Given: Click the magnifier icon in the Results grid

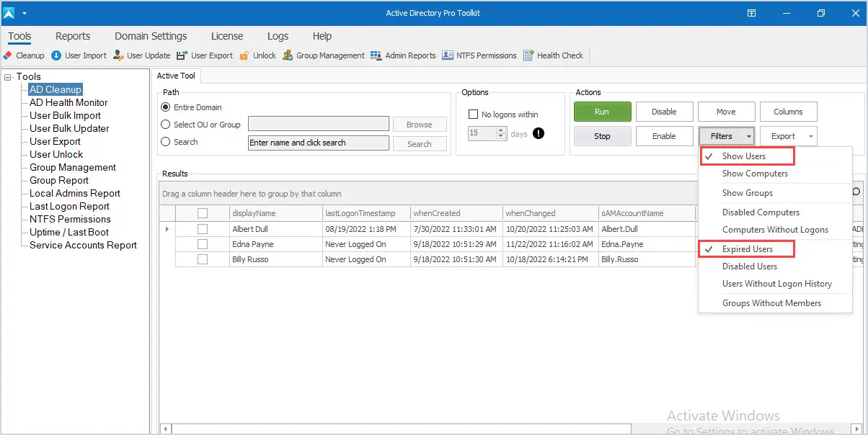Looking at the screenshot, I should [856, 192].
